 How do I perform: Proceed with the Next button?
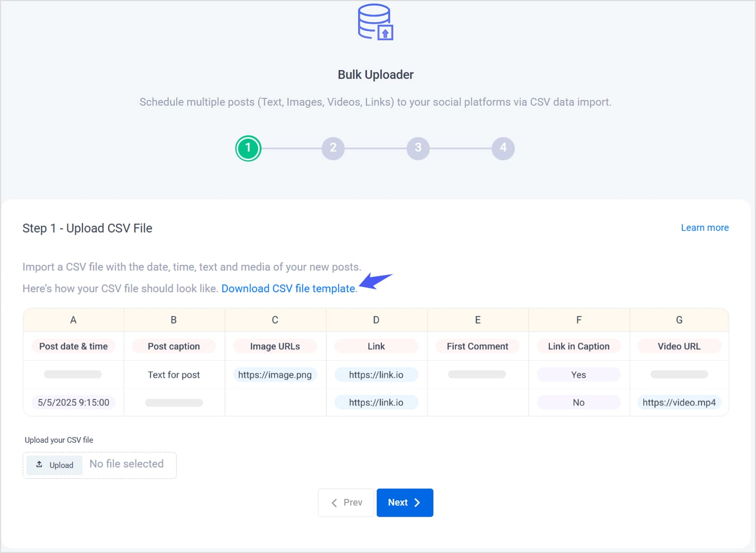[405, 502]
